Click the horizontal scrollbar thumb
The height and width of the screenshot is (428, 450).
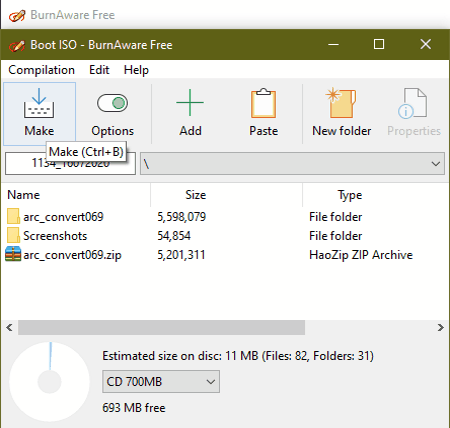point(161,328)
